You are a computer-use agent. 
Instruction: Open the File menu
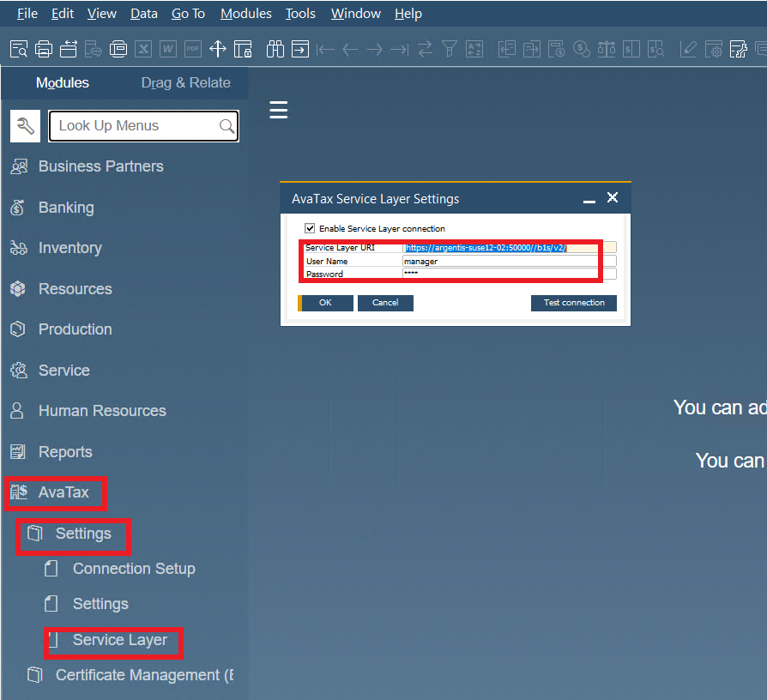(27, 14)
